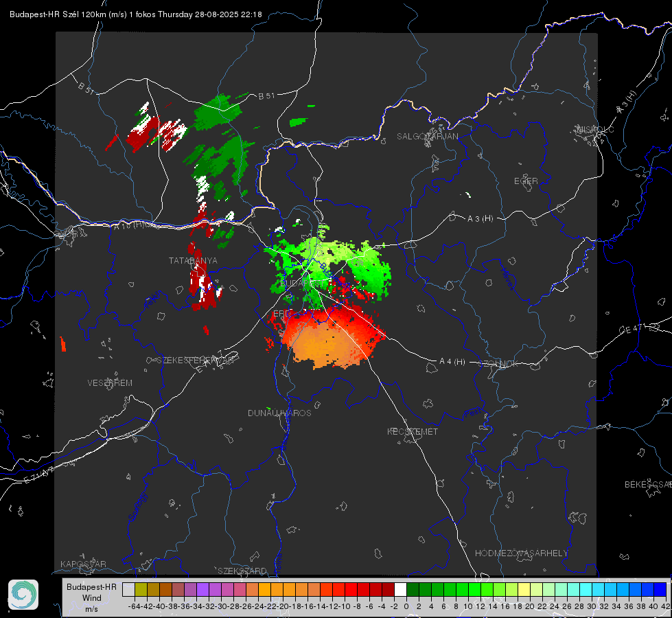This screenshot has height=618, width=672.
Task: Select the grey swatch left of -64
Action: point(128,589)
